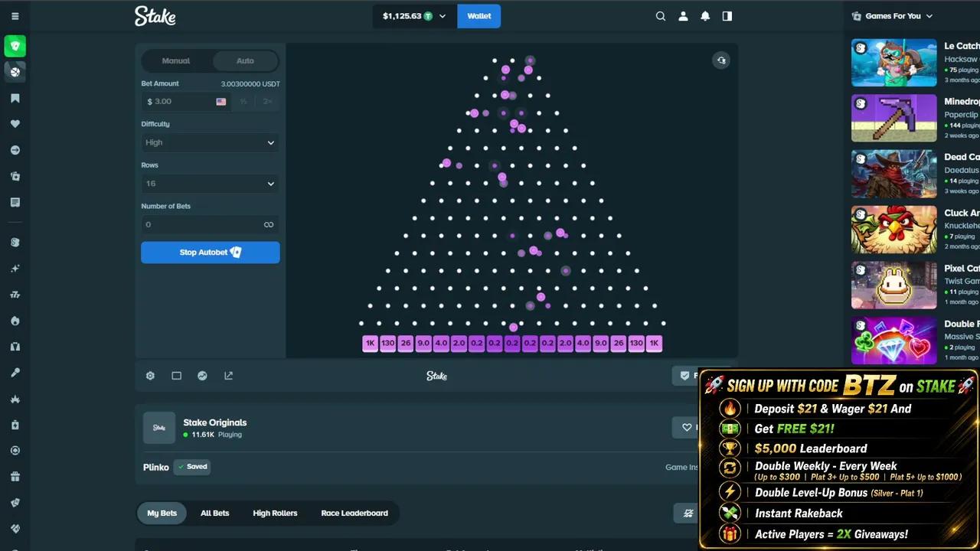Click the round swap icon on the Plinko board
The width and height of the screenshot is (980, 551).
pyautogui.click(x=721, y=60)
